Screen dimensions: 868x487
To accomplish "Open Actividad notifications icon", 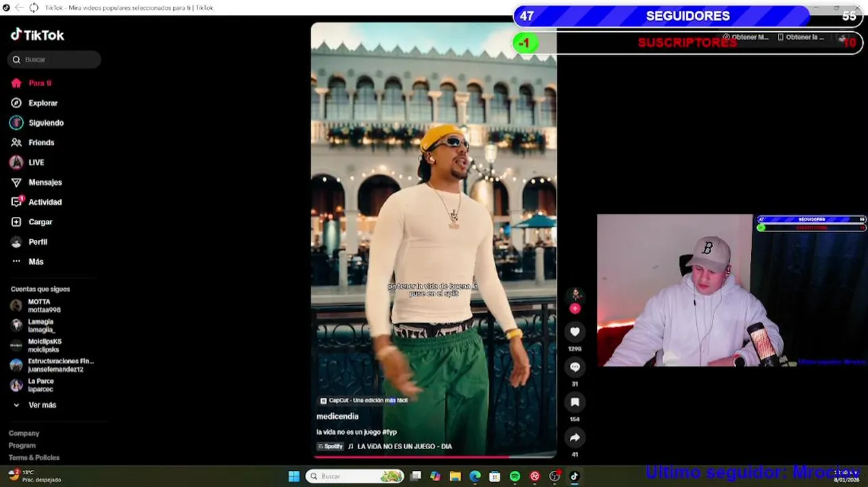I will (x=17, y=202).
